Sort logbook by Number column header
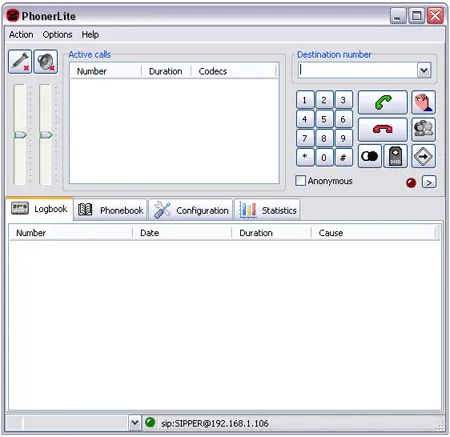 coord(71,233)
